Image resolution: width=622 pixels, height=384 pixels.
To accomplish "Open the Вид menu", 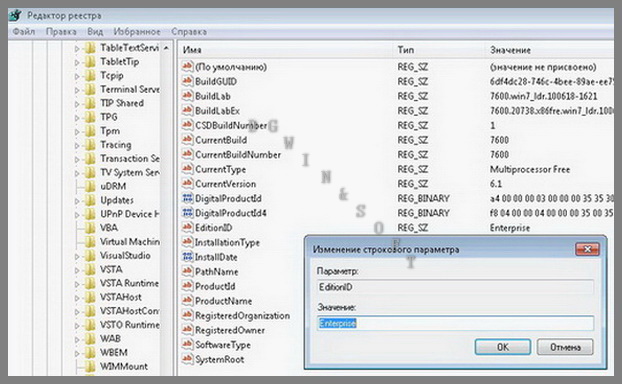I will point(95,32).
